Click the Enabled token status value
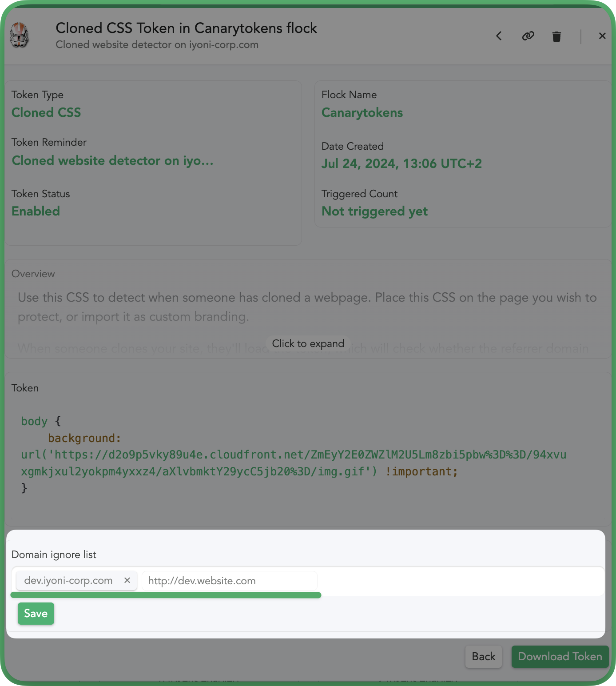The image size is (616, 686). [36, 211]
